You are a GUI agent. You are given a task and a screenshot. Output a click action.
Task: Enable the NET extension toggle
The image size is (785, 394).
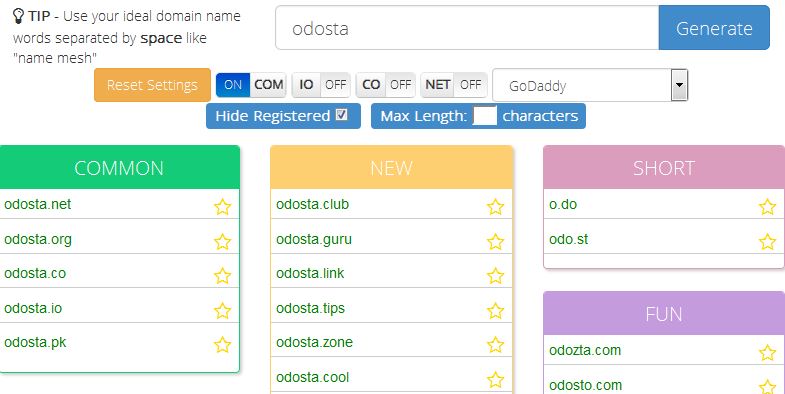tap(454, 85)
